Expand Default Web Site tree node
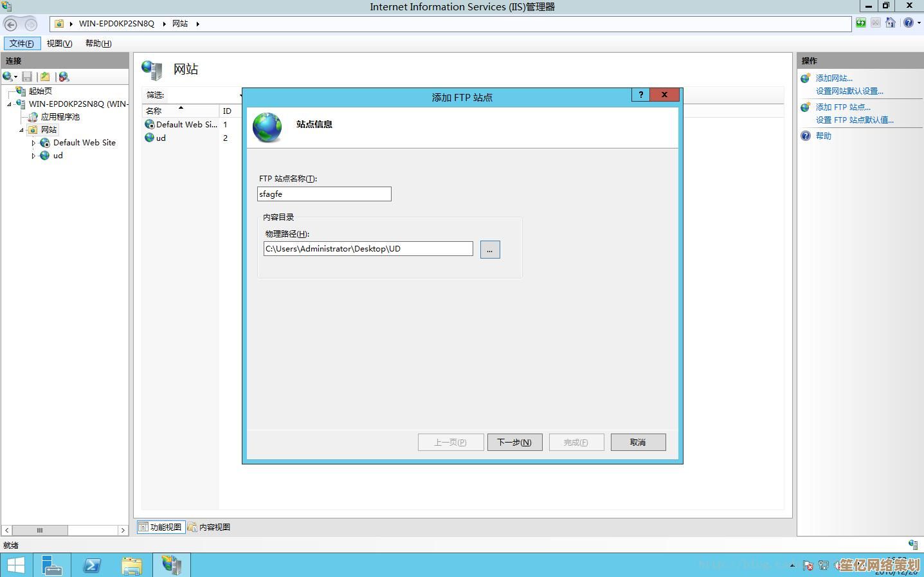This screenshot has height=577, width=924. pos(33,143)
